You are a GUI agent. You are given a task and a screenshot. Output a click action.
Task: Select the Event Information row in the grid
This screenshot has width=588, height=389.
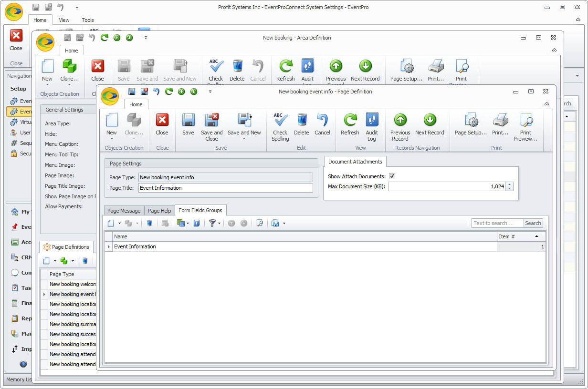point(325,246)
